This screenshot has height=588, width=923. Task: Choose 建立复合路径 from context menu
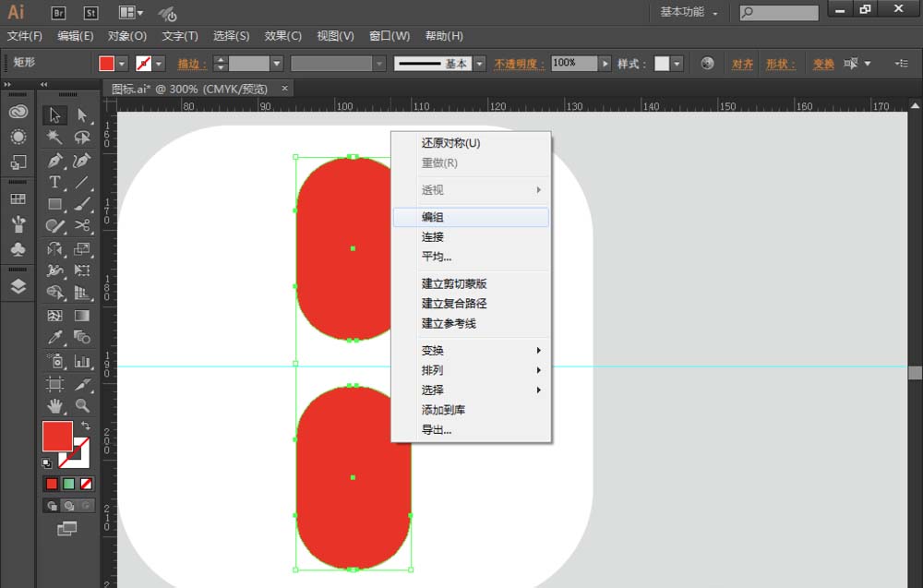pyautogui.click(x=471, y=304)
